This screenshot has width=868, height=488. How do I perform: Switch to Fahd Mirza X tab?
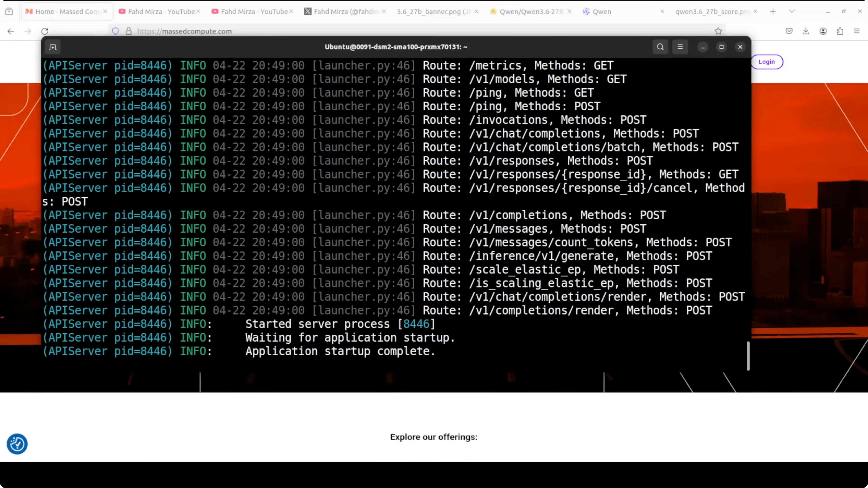click(x=345, y=12)
